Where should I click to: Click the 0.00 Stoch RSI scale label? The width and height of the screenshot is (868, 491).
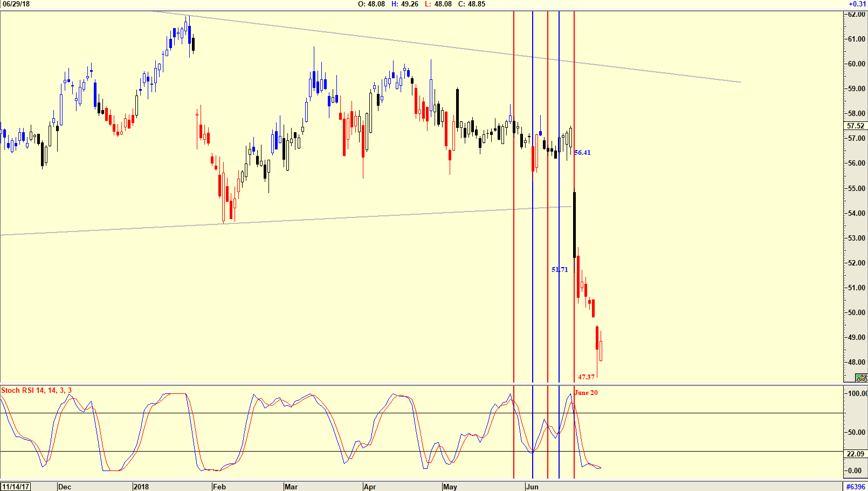pyautogui.click(x=855, y=470)
